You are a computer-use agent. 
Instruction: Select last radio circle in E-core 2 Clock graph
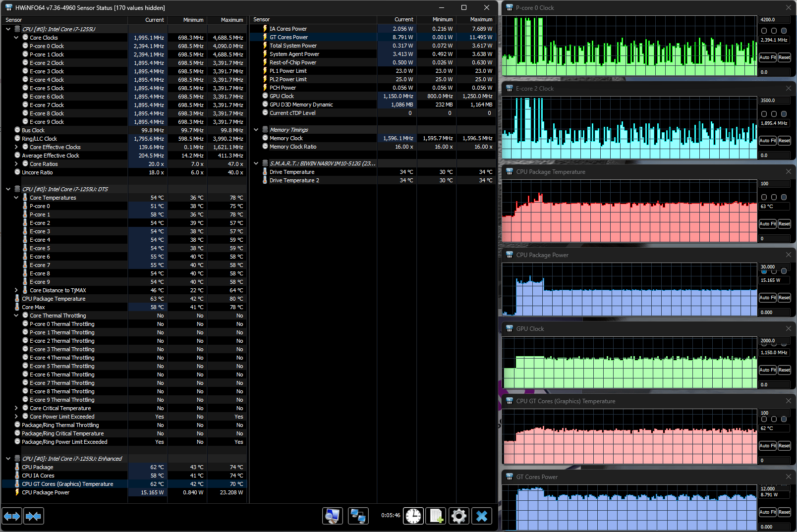(x=784, y=114)
